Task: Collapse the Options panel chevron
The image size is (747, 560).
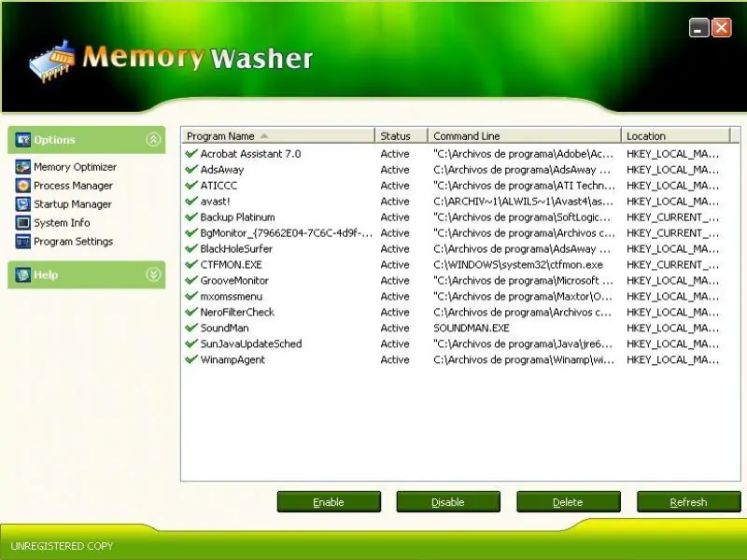Action: click(x=153, y=139)
